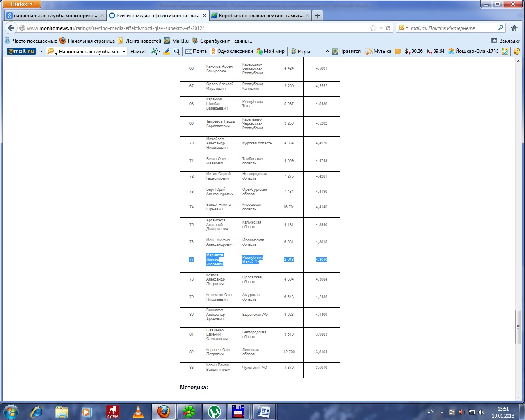Show hidden toolbar items with the chevron
Viewport: 525px width, 420px height.
point(327,51)
